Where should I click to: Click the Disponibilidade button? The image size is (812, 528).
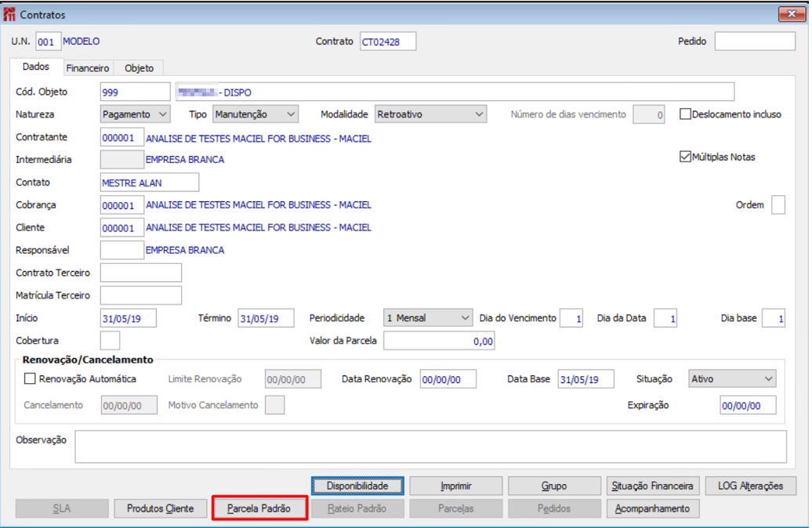pyautogui.click(x=357, y=486)
